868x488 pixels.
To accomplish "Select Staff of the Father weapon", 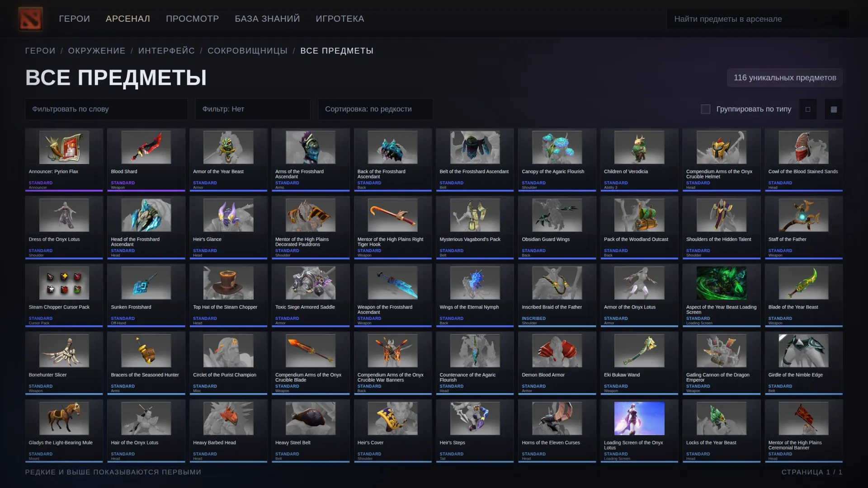I will click(x=804, y=227).
